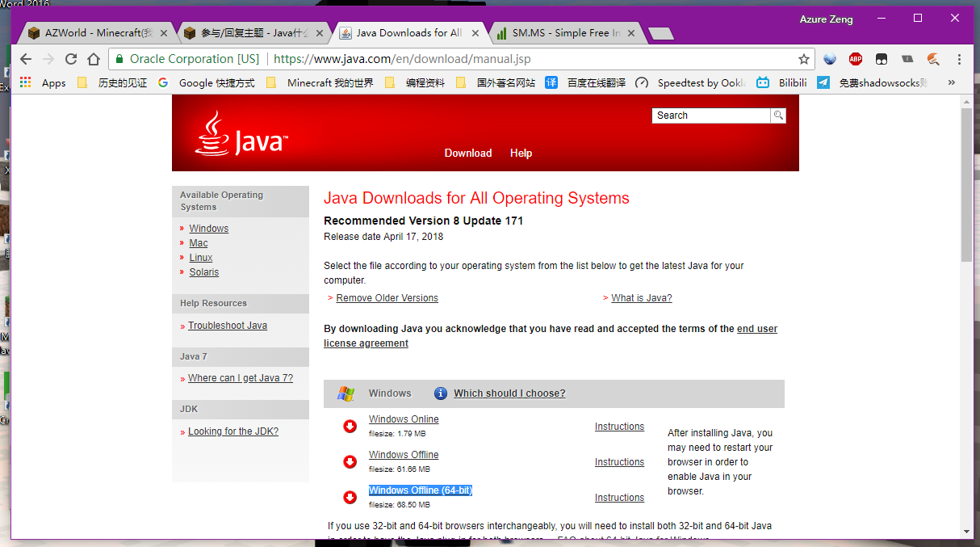Open Where can I get Java 7? link
This screenshot has width=980, height=547.
[x=241, y=378]
